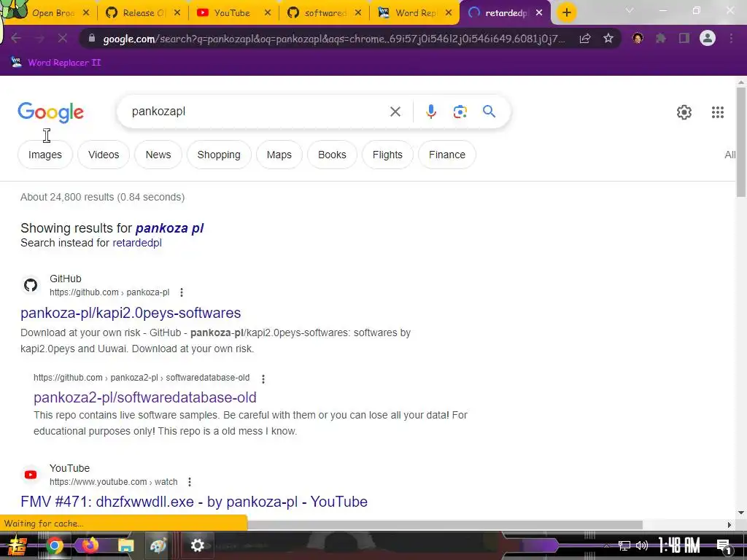Open network icon in system tray
The width and height of the screenshot is (747, 560).
click(x=624, y=545)
